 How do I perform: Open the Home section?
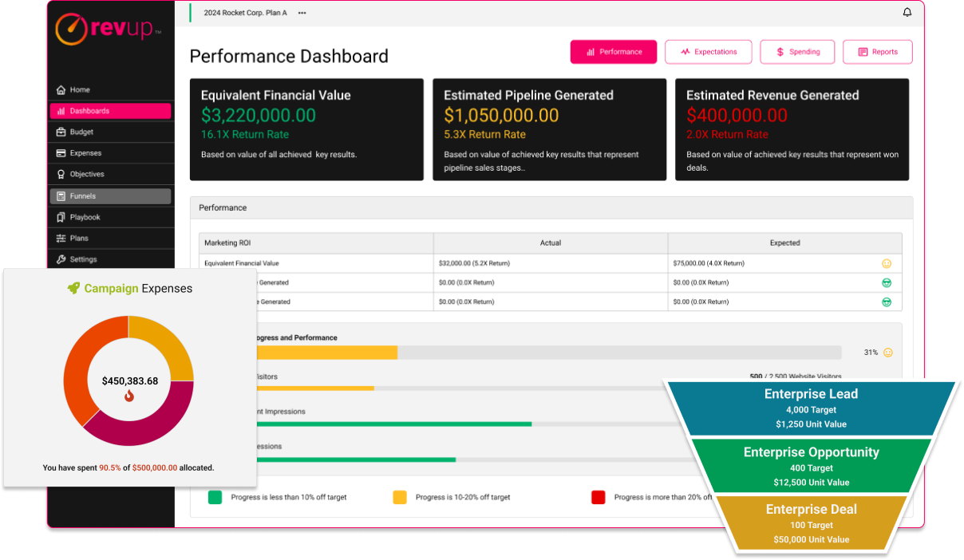62,90
